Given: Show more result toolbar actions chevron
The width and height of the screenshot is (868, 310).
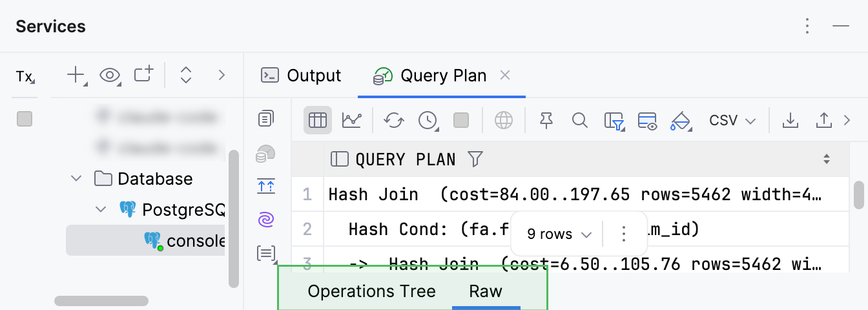Looking at the screenshot, I should click(848, 120).
